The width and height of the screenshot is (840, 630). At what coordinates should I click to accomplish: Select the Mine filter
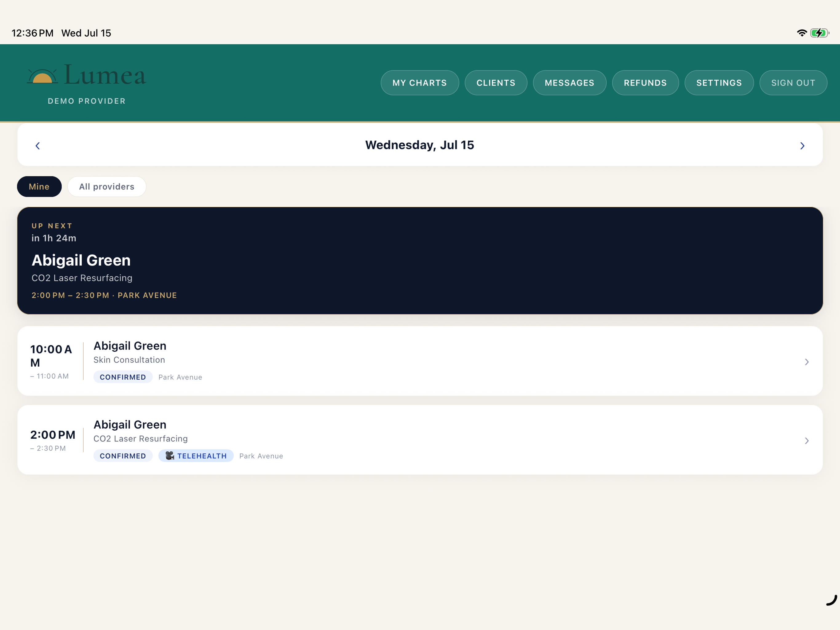[x=39, y=186]
